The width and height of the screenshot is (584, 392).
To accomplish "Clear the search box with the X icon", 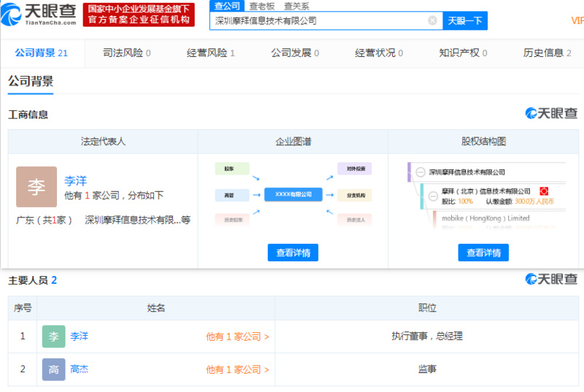I will pos(432,20).
